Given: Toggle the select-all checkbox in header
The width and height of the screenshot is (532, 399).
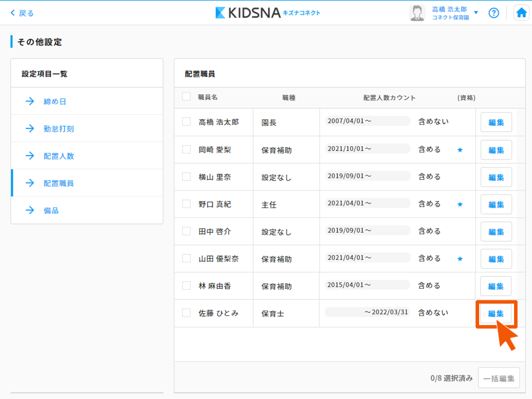Looking at the screenshot, I should pos(186,97).
